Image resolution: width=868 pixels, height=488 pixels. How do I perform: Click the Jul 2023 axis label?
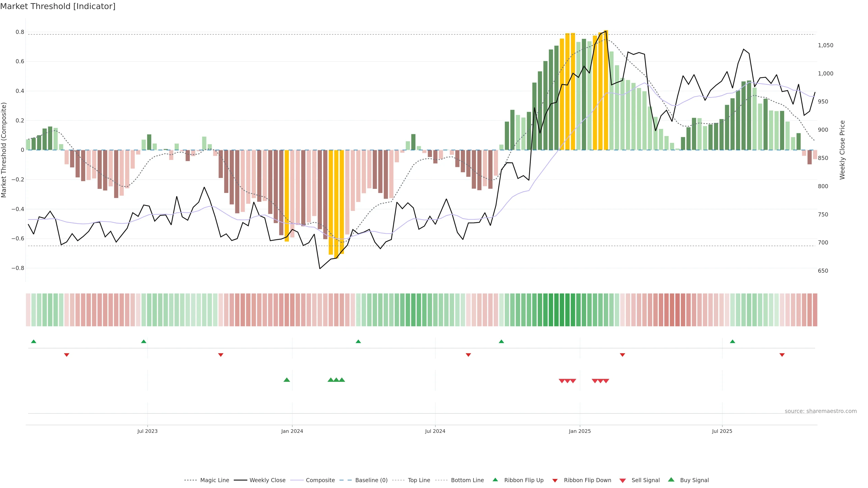[x=147, y=431]
